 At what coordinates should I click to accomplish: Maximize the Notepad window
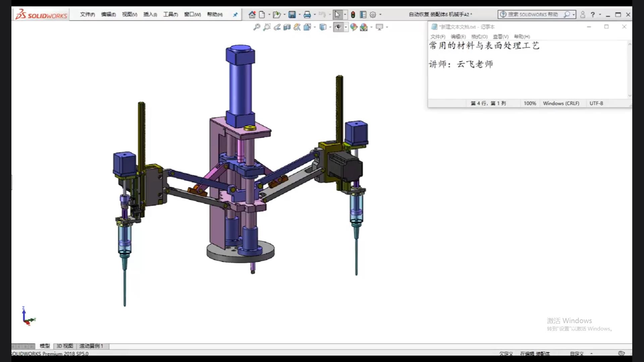(606, 26)
